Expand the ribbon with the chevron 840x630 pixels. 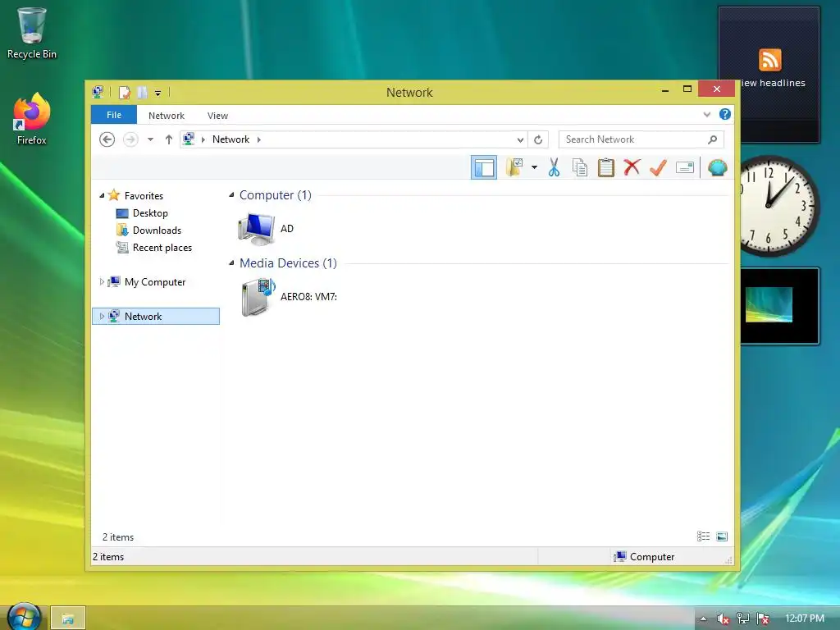coord(707,114)
